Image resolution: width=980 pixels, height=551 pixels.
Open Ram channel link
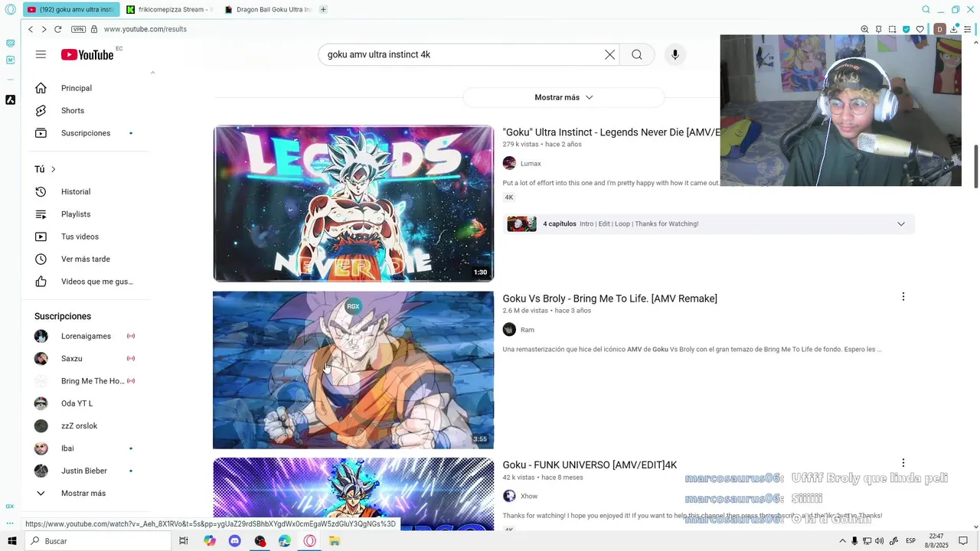click(528, 330)
